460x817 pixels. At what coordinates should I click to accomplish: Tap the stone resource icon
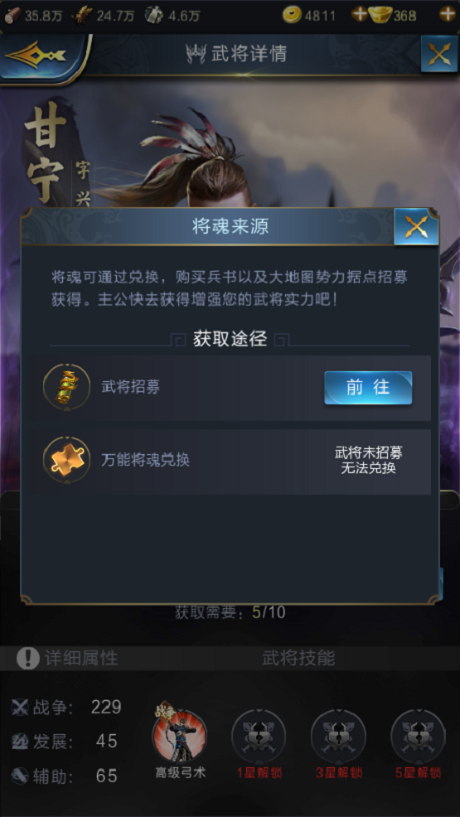click(154, 15)
